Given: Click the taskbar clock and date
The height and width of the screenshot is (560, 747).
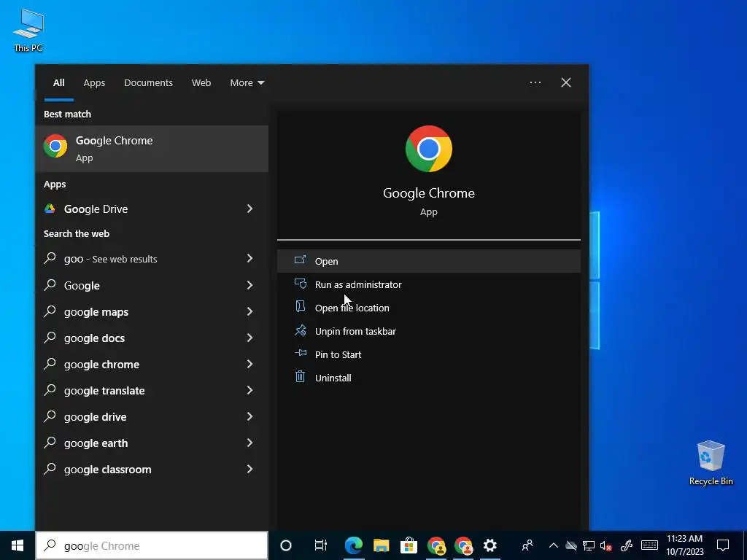Looking at the screenshot, I should 684,545.
